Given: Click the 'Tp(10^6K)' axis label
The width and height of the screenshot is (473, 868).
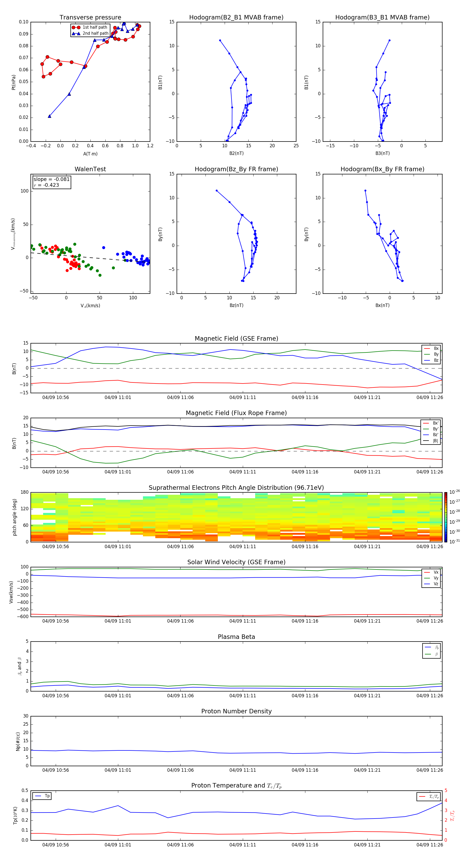Looking at the screenshot, I should (x=15, y=815).
